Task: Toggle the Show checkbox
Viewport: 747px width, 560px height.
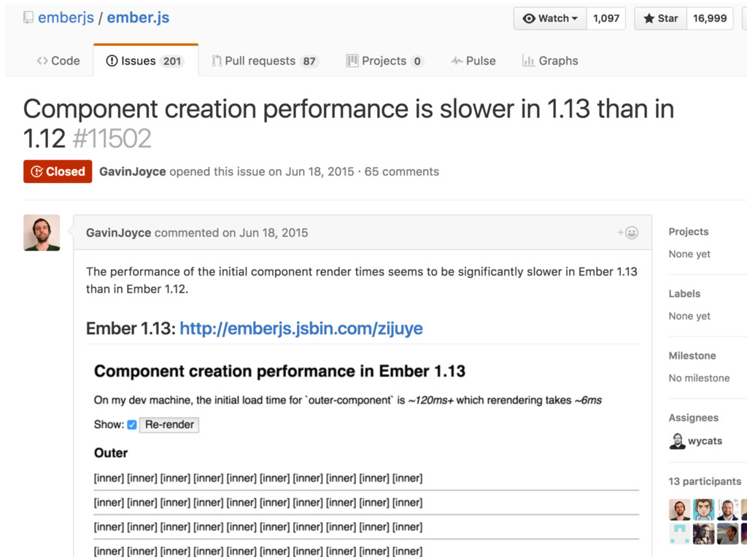Action: pos(132,424)
